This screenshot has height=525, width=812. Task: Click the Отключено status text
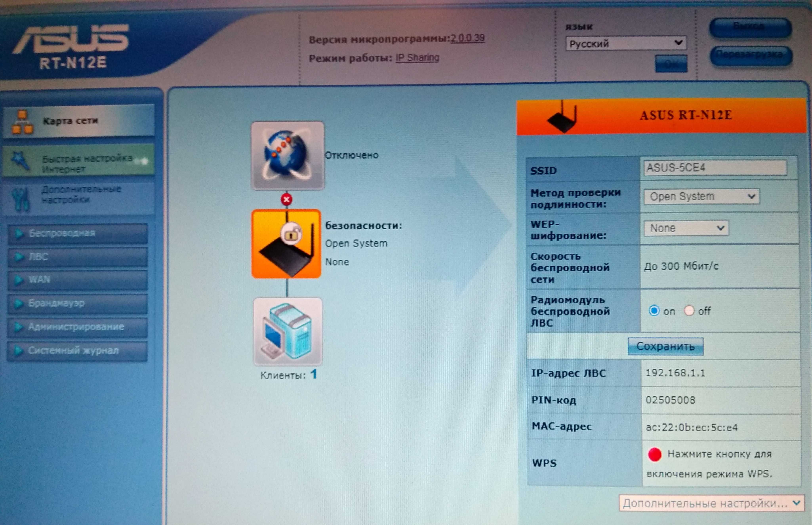click(x=352, y=155)
